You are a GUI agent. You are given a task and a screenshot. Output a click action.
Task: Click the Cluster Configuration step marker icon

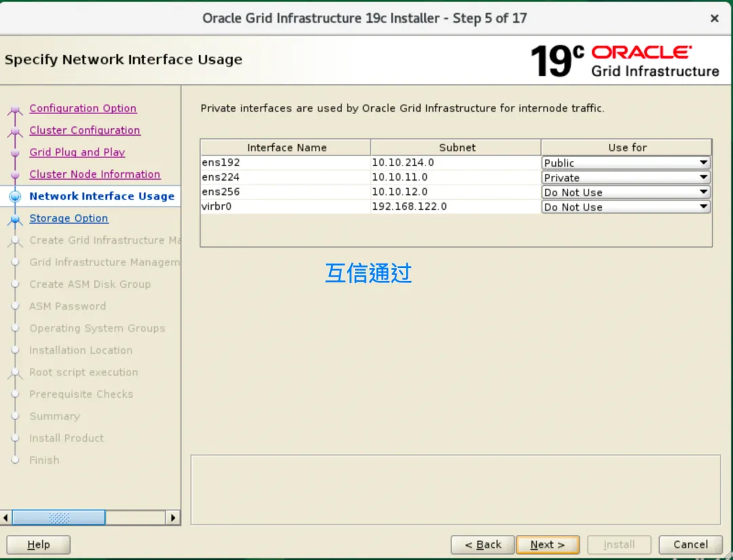pos(15,132)
